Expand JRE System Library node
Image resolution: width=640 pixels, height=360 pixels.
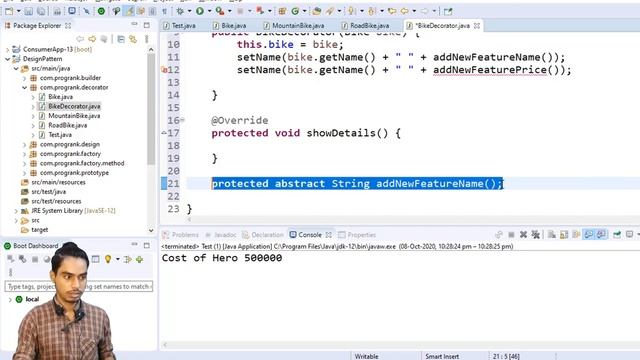coord(16,211)
